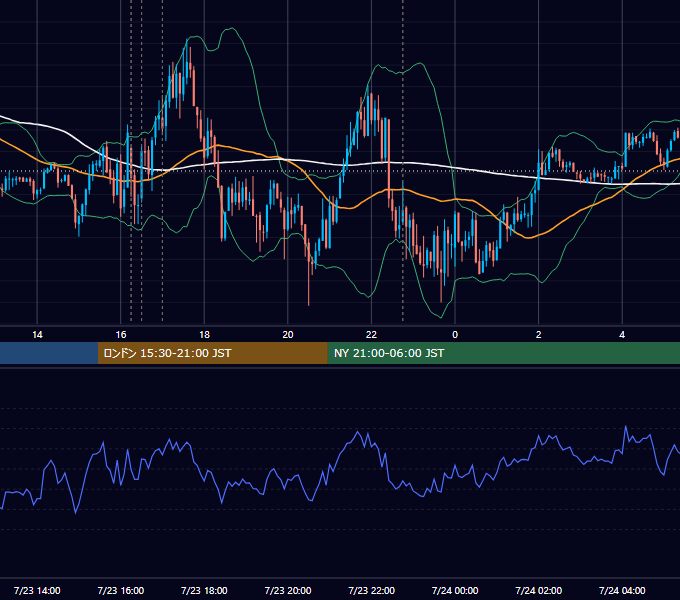Click the blue session bar before London
Image resolution: width=680 pixels, height=600 pixels.
[49, 353]
